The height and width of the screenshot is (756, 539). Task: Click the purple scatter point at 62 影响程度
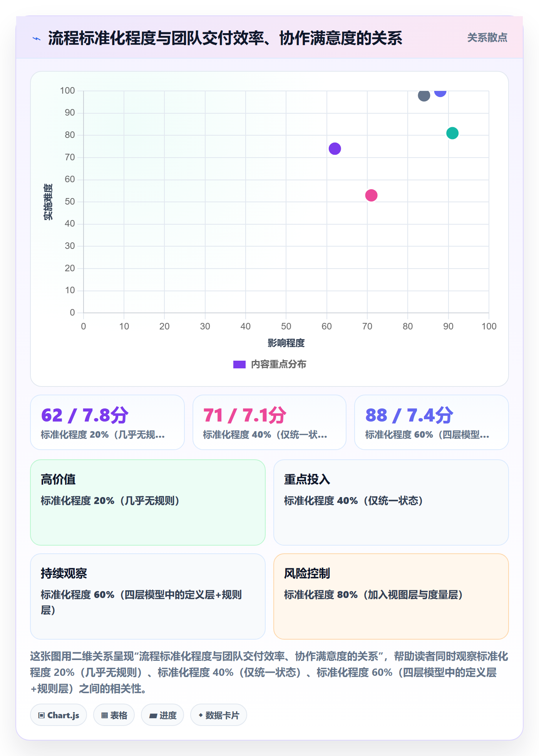[335, 149]
